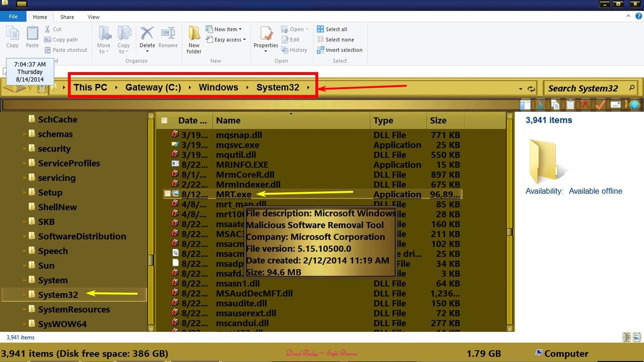Click the Windows breadcrumb segment
Viewport: 644px width, 362px height.
218,87
